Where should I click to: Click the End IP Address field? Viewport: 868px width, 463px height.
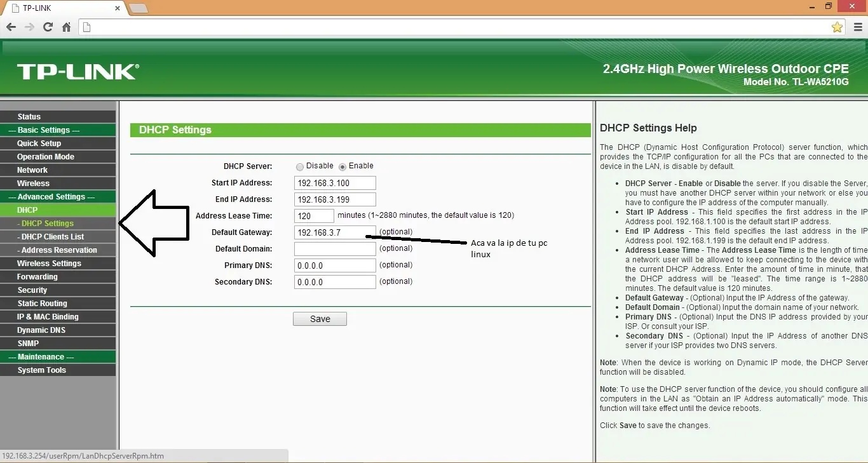[335, 199]
